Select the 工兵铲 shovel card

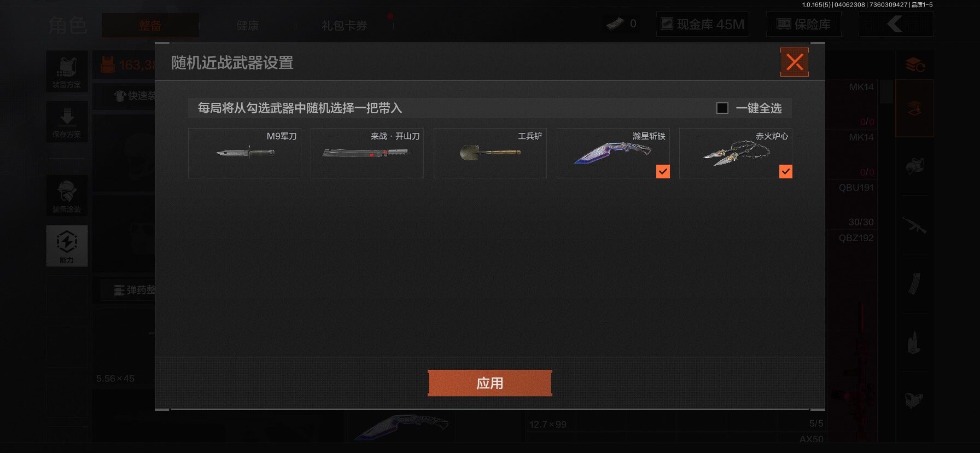(490, 153)
